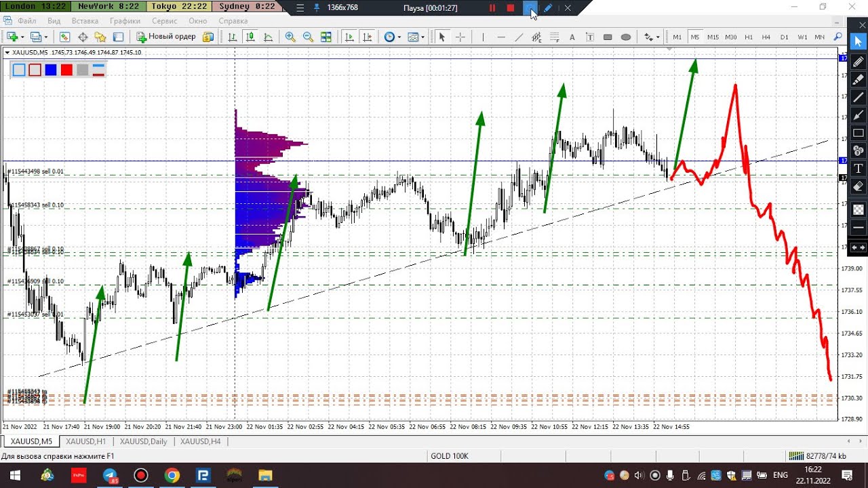Switch to XAUUSD,H1 chart tab
This screenshot has height=488, width=868.
coord(85,441)
